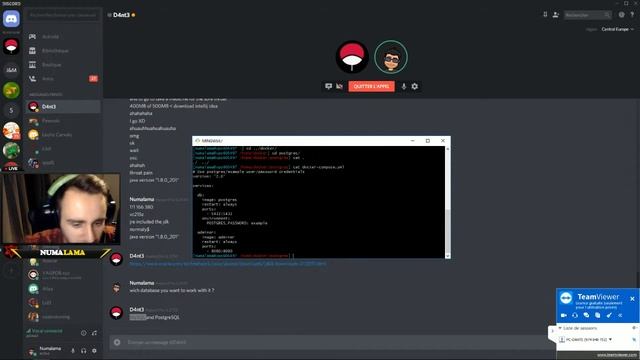Click the plus attachment icon in message box
The height and width of the screenshot is (360, 640).
pyautogui.click(x=117, y=342)
